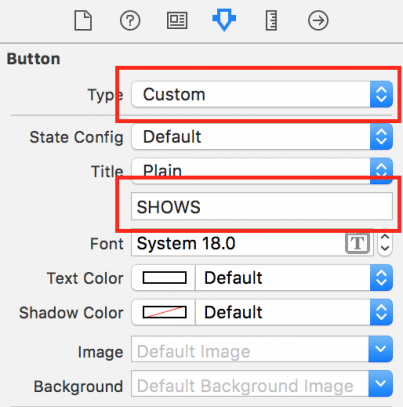Open the Quick Help inspector

click(x=130, y=20)
